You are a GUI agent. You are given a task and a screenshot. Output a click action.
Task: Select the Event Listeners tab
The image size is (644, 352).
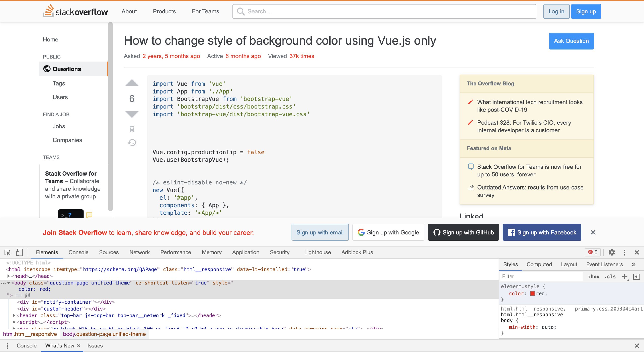[x=604, y=264]
